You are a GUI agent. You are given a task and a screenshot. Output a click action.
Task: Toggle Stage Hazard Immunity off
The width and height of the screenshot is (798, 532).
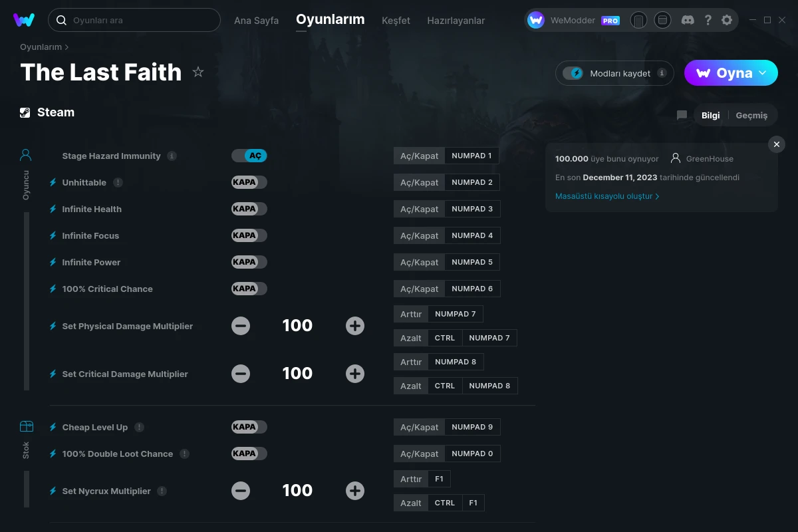click(x=249, y=156)
